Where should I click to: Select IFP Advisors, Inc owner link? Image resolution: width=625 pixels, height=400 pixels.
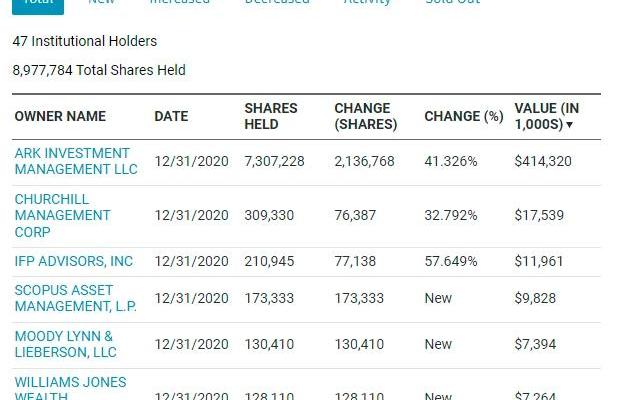click(73, 261)
